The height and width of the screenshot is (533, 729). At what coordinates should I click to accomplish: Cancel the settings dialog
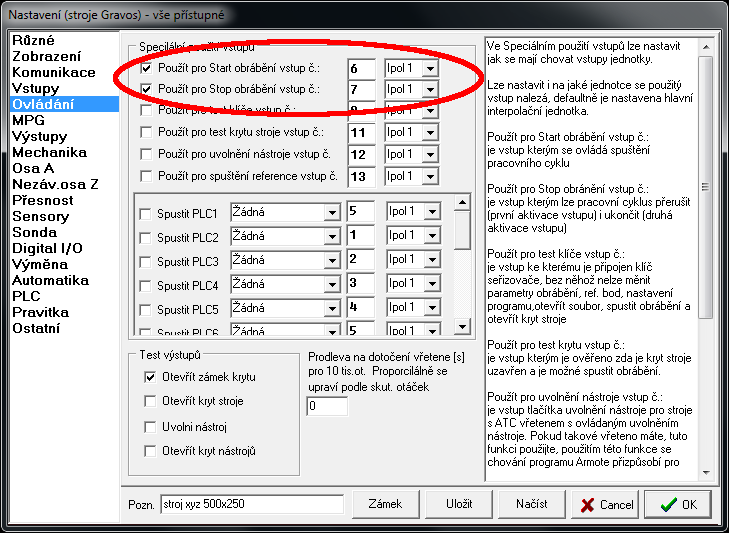pos(605,505)
